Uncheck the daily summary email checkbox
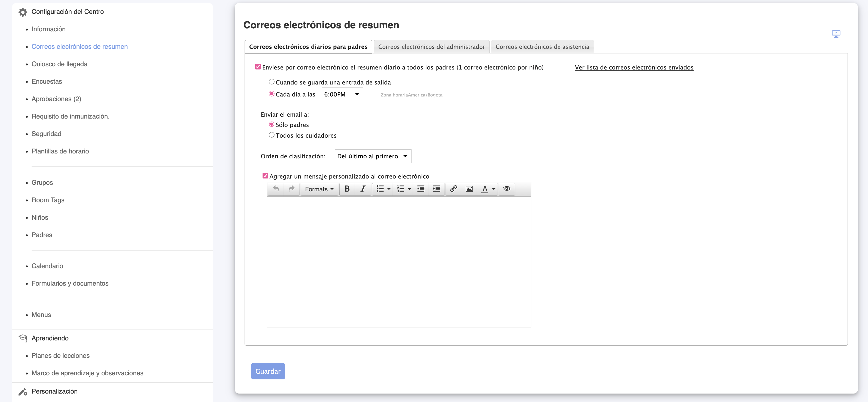The width and height of the screenshot is (868, 402). [258, 67]
